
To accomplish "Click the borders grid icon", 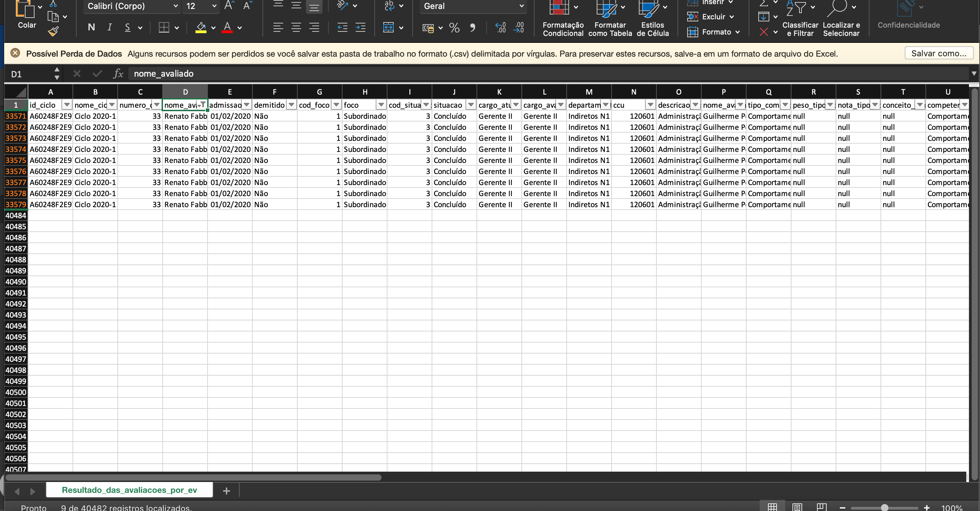I will point(164,27).
